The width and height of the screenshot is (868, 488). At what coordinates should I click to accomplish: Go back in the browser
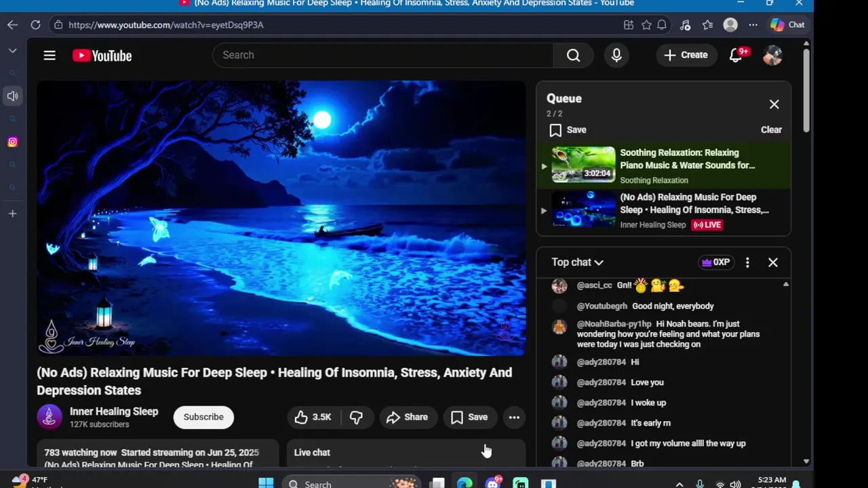12,25
